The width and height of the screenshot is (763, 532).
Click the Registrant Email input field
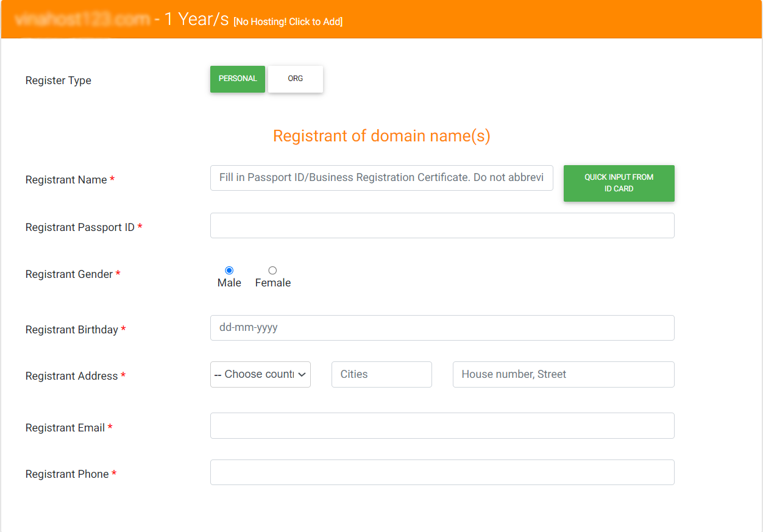(442, 425)
